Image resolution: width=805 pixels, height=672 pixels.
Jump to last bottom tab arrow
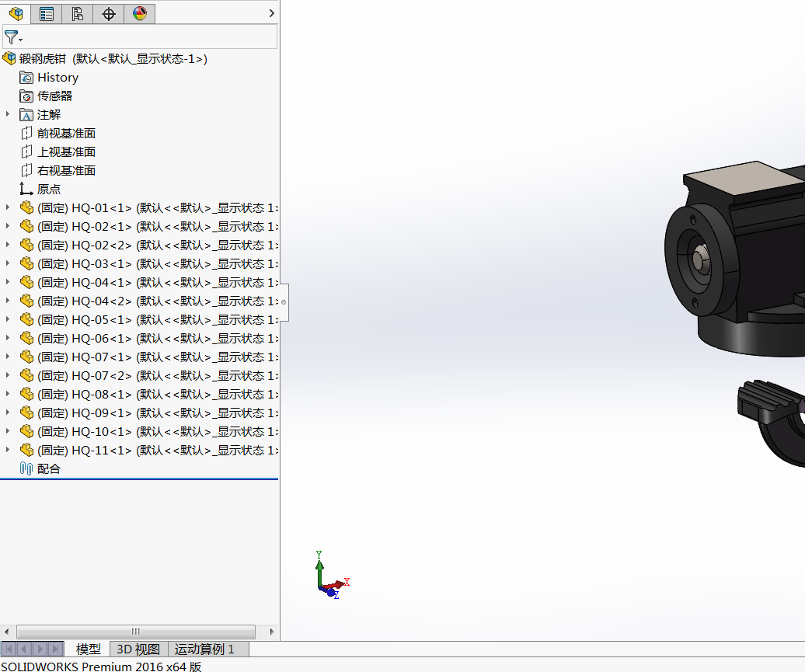coord(55,649)
